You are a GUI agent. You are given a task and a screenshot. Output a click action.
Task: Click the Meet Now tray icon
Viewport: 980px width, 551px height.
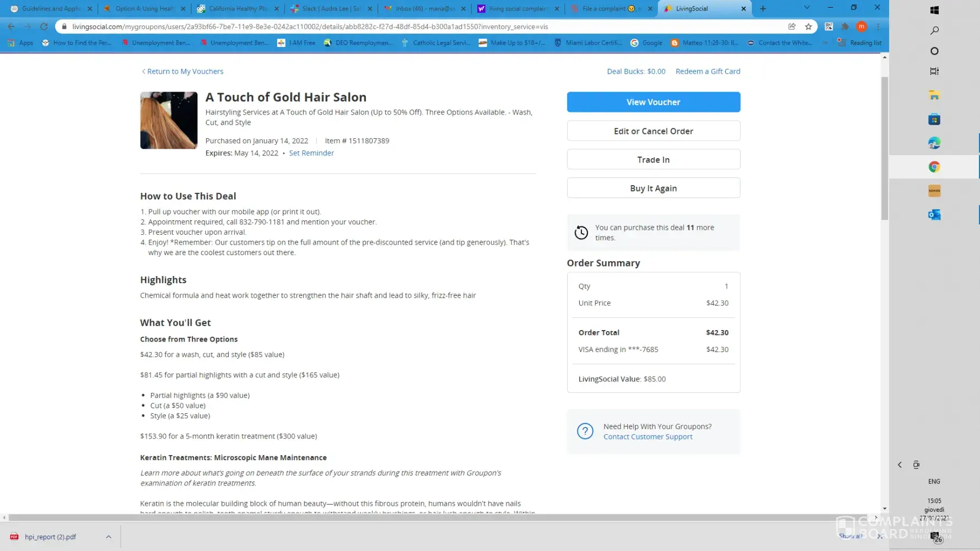tap(916, 465)
